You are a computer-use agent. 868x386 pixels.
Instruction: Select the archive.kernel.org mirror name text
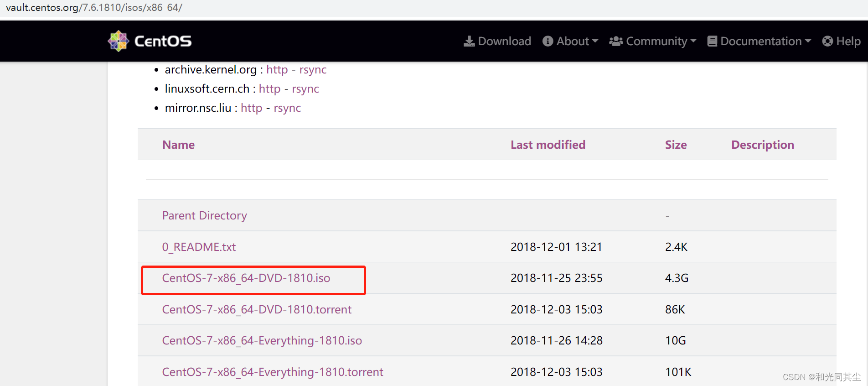(211, 70)
